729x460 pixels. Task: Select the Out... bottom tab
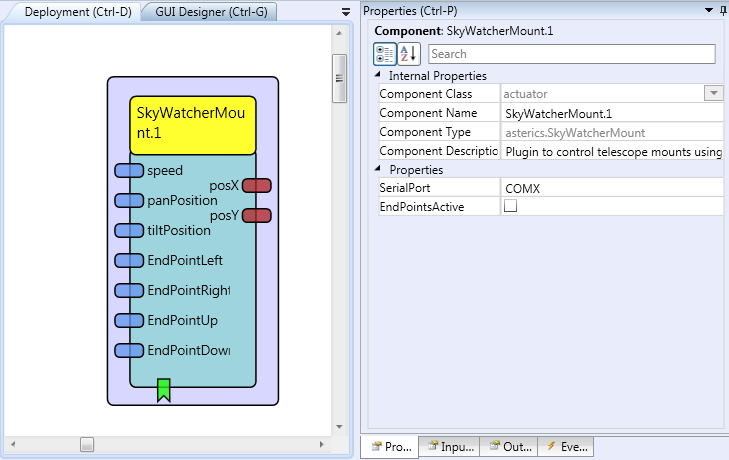[509, 447]
